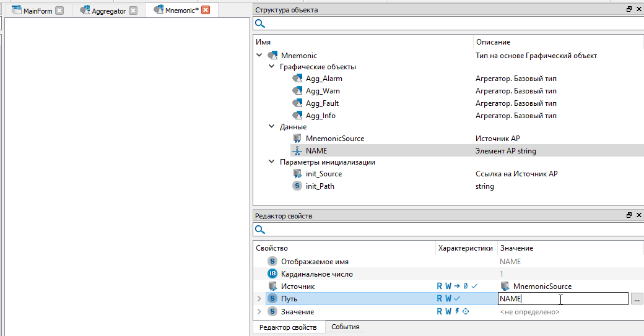Click the Agg_Fault aggregator icon
This screenshot has height=336, width=644.
[x=297, y=103]
